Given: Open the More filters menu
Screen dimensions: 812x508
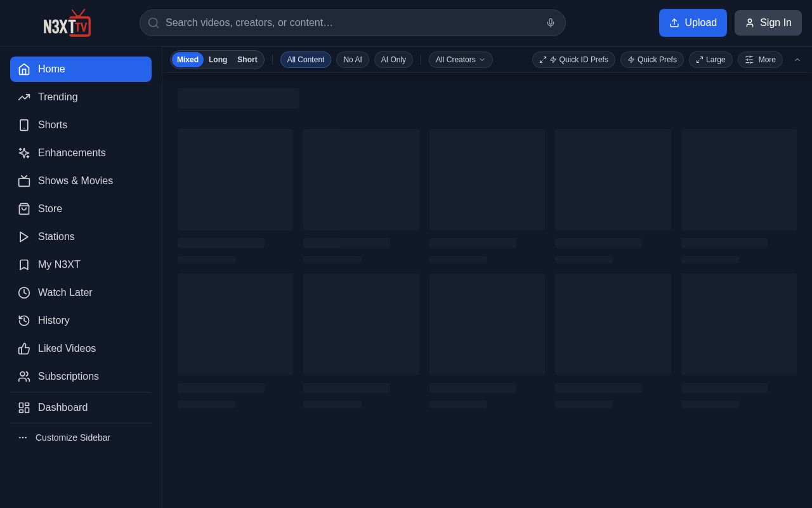Looking at the screenshot, I should (760, 60).
